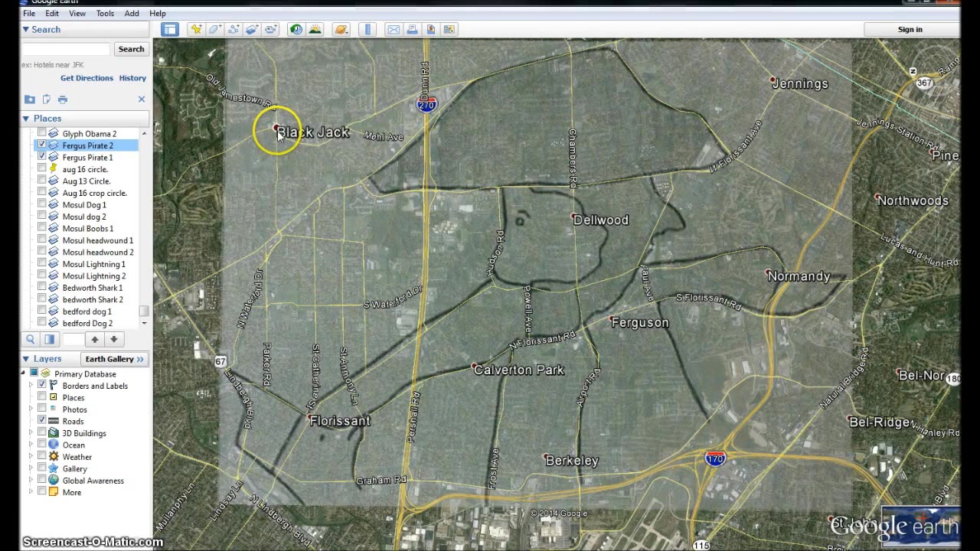The height and width of the screenshot is (551, 980).
Task: Click the add folder icon under Search
Action: tap(30, 99)
